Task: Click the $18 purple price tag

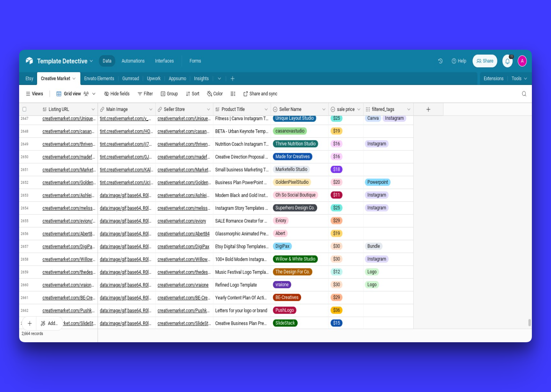Action: click(x=337, y=170)
